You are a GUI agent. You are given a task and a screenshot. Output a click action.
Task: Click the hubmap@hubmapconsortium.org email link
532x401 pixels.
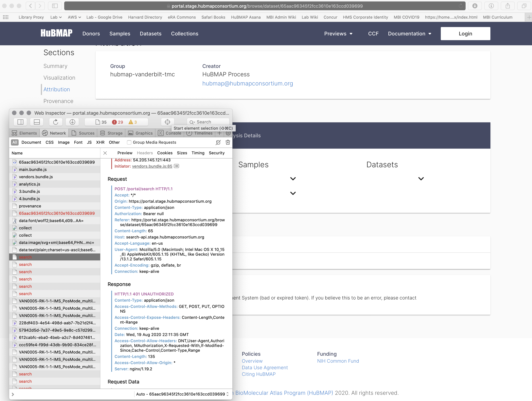tap(248, 83)
